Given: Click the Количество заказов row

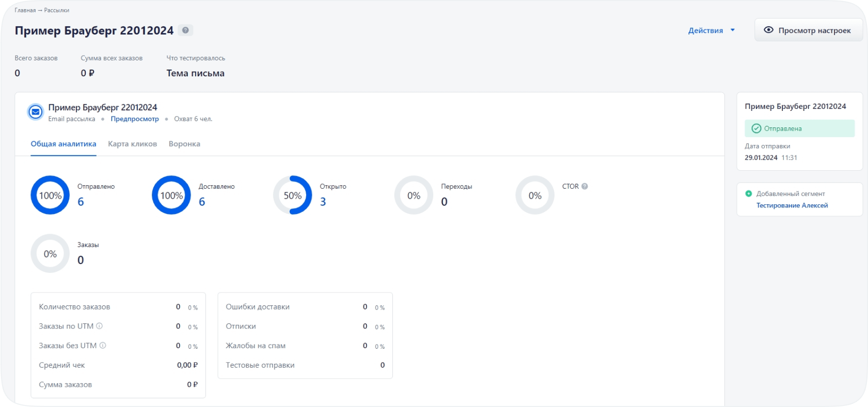Looking at the screenshot, I should [x=118, y=307].
